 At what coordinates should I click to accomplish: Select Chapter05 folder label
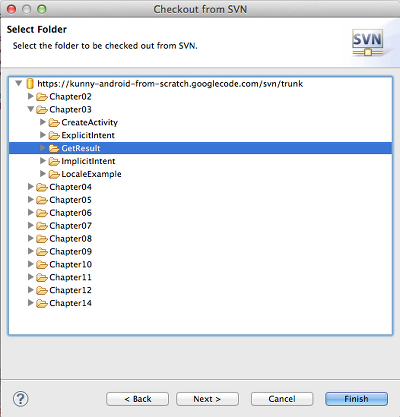70,200
